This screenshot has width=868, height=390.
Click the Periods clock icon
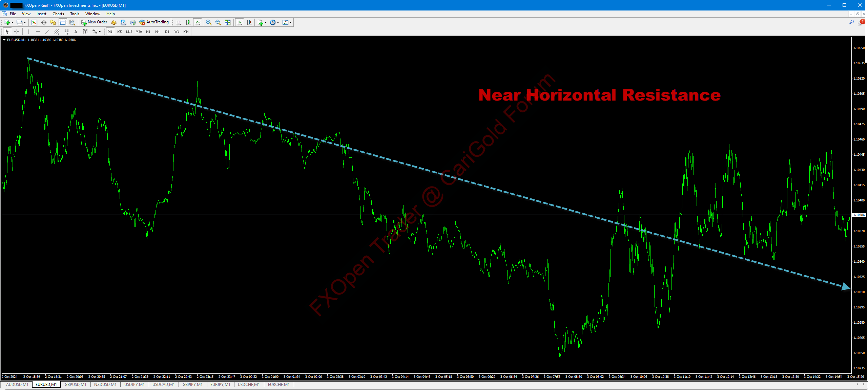273,22
